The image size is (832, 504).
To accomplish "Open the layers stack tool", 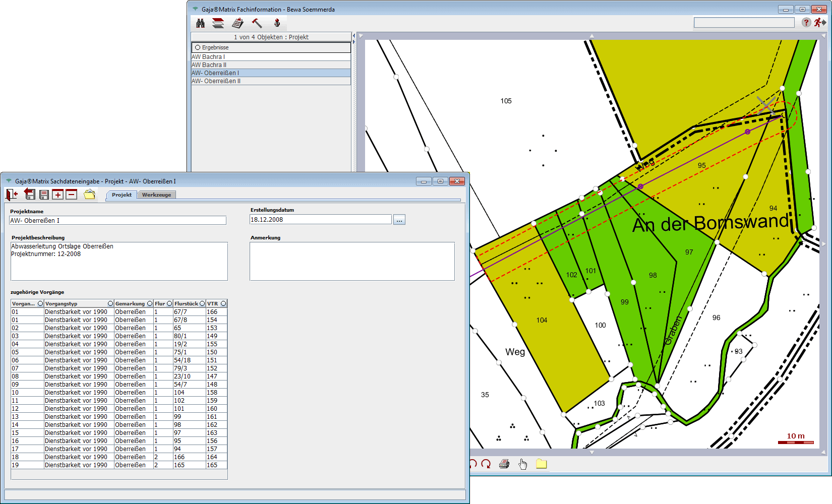I will (x=218, y=23).
